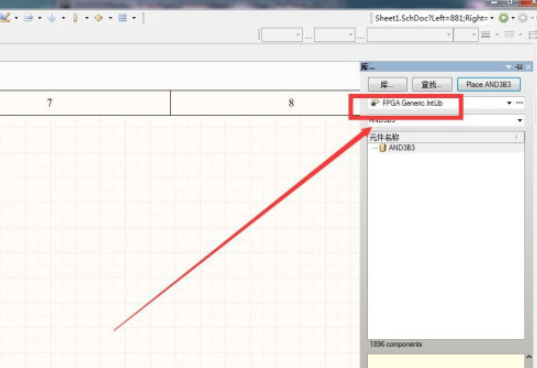This screenshot has width=537, height=368.
Task: Open the alignment tools icon
Action: [28, 18]
